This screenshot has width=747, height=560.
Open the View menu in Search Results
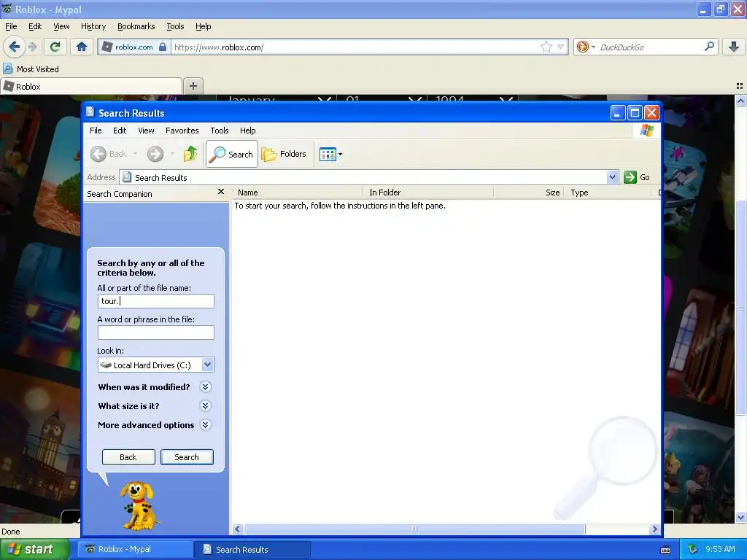[146, 131]
